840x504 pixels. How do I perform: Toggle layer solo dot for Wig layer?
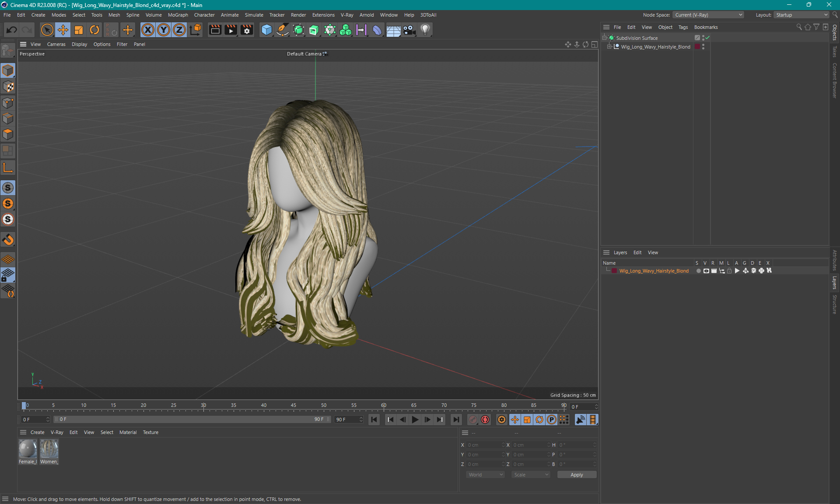pos(698,271)
